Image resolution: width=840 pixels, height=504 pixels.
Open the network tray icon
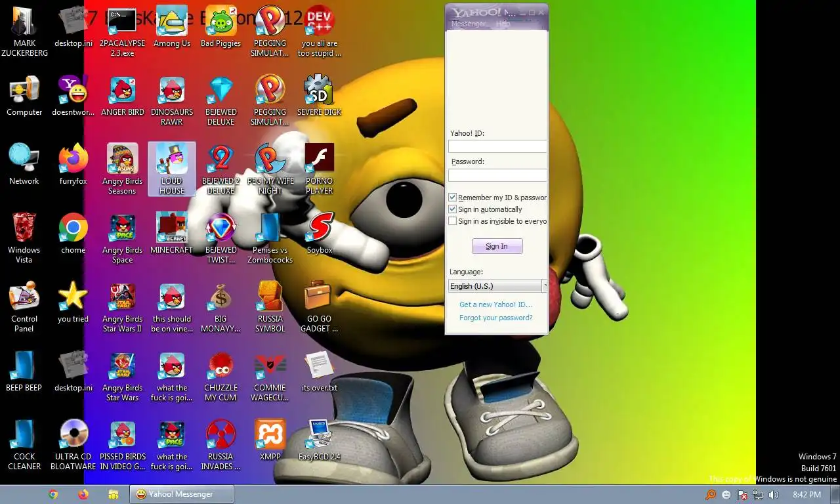click(x=758, y=495)
